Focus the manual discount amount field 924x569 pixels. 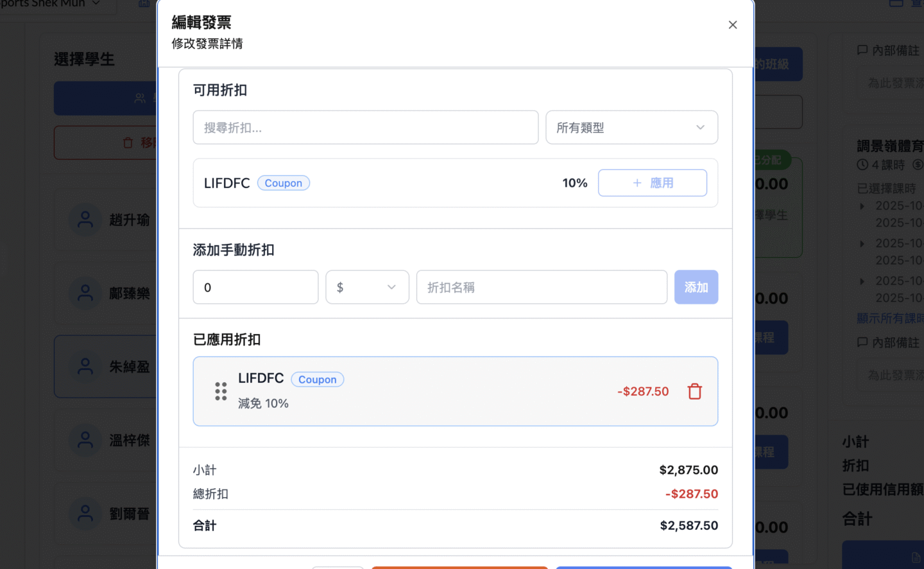tap(255, 288)
